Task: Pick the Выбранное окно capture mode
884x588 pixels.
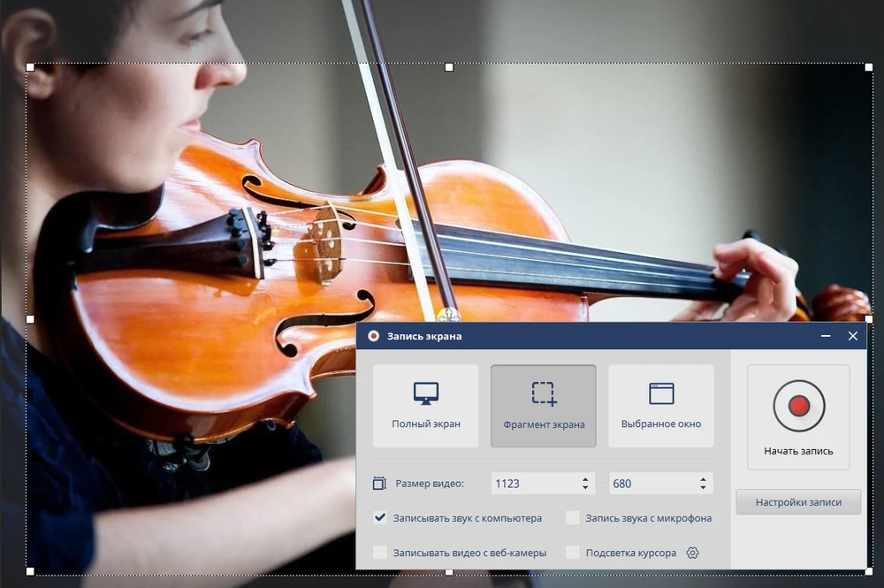Action: point(660,406)
